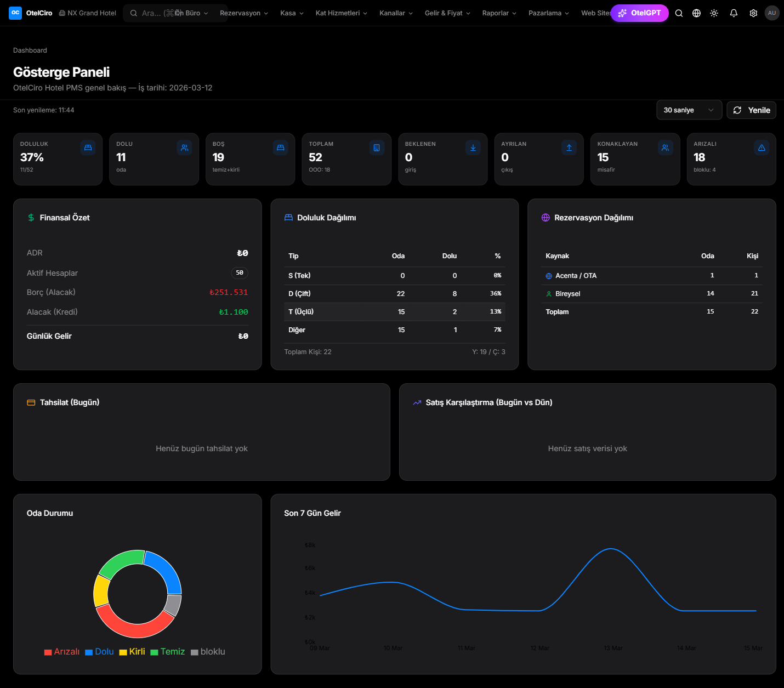This screenshot has width=784, height=688.
Task: Click the S (Tek) row label
Action: coord(299,276)
